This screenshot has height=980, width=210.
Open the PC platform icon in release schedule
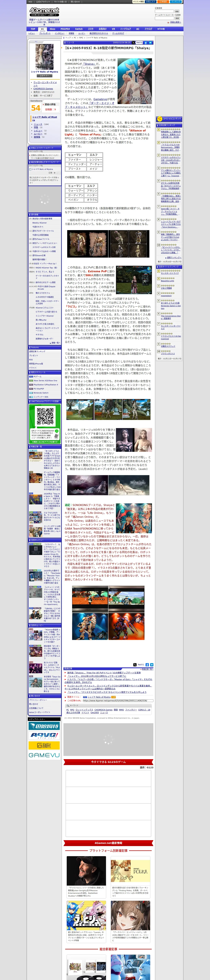point(31,376)
